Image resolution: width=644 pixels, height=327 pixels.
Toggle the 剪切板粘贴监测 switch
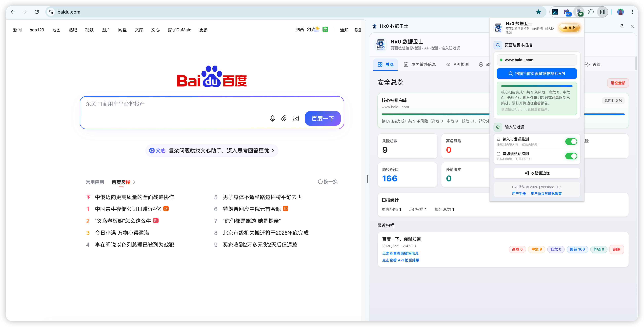point(571,156)
